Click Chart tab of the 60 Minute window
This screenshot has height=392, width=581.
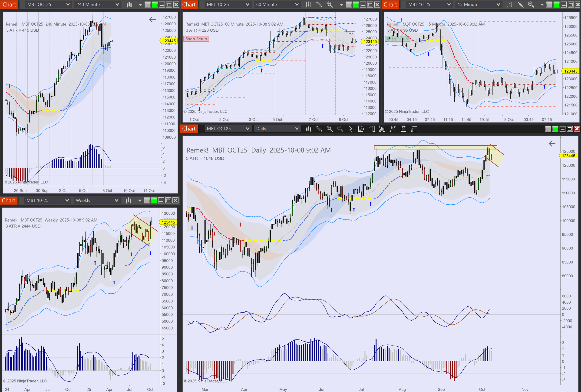pos(189,4)
